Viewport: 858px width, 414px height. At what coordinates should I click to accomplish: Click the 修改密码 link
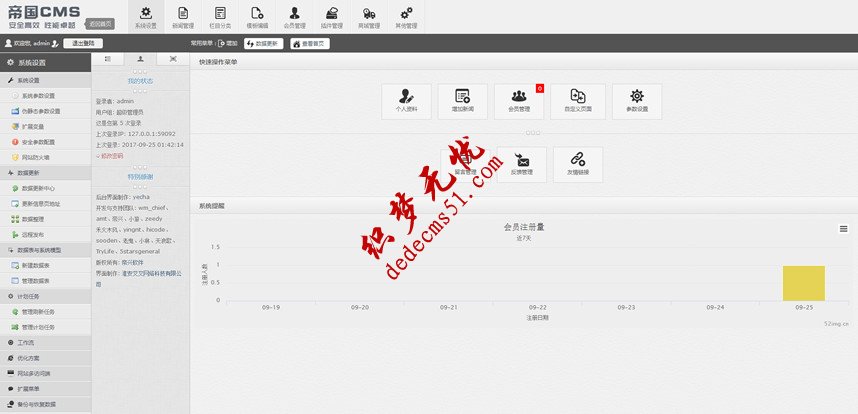coord(111,156)
